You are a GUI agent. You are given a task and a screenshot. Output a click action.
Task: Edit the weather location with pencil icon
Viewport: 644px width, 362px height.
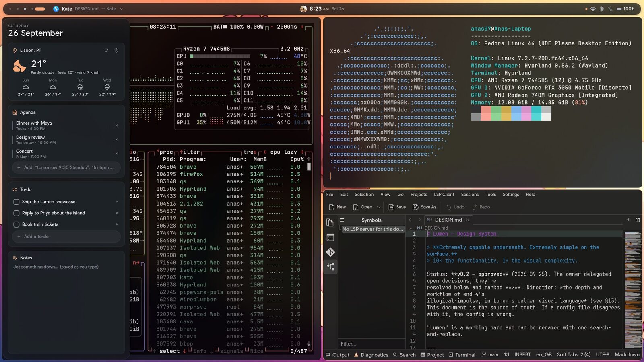coord(116,50)
